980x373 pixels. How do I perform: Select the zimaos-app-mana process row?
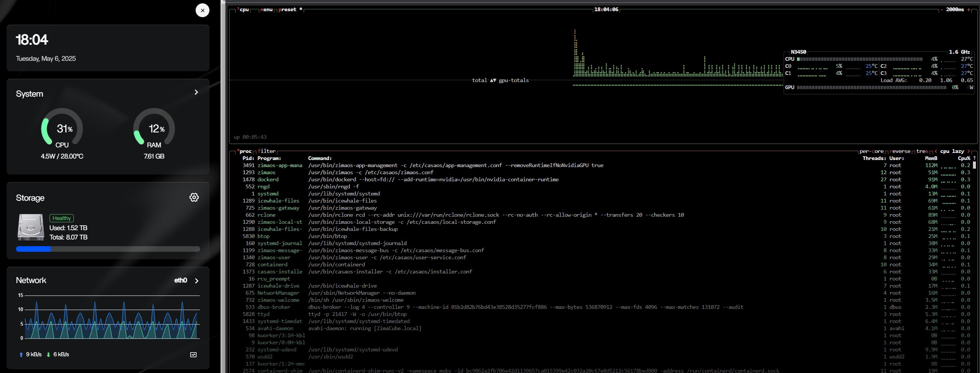[x=606, y=165]
